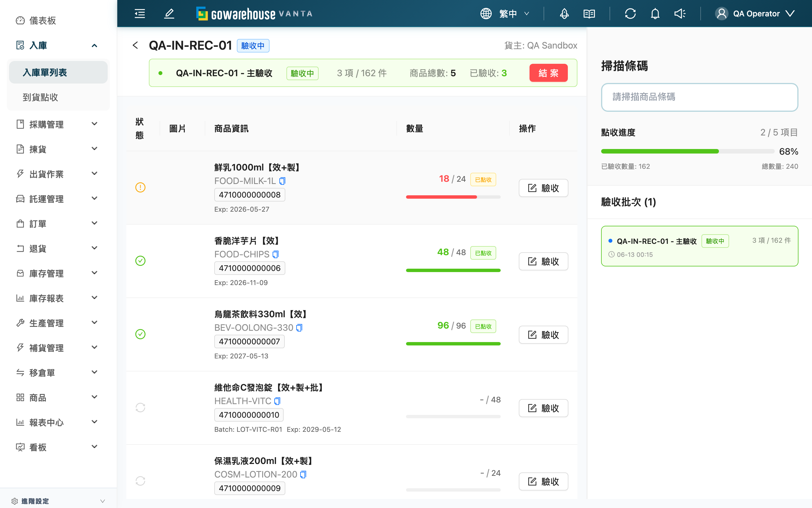Click the QA Operator avatar icon
Viewport: 812px width, 508px height.
721,14
